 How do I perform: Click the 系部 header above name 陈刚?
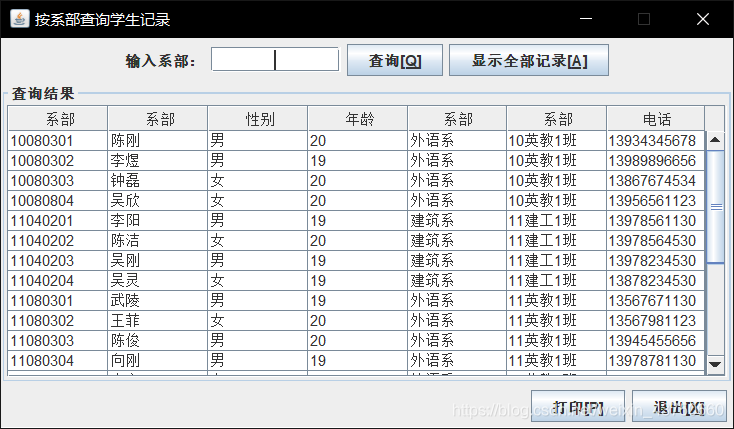158,118
